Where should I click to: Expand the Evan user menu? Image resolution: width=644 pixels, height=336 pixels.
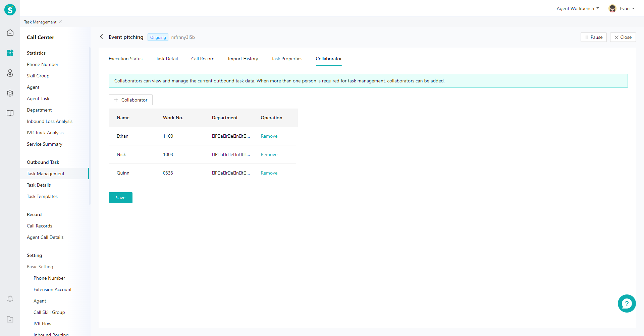[627, 8]
